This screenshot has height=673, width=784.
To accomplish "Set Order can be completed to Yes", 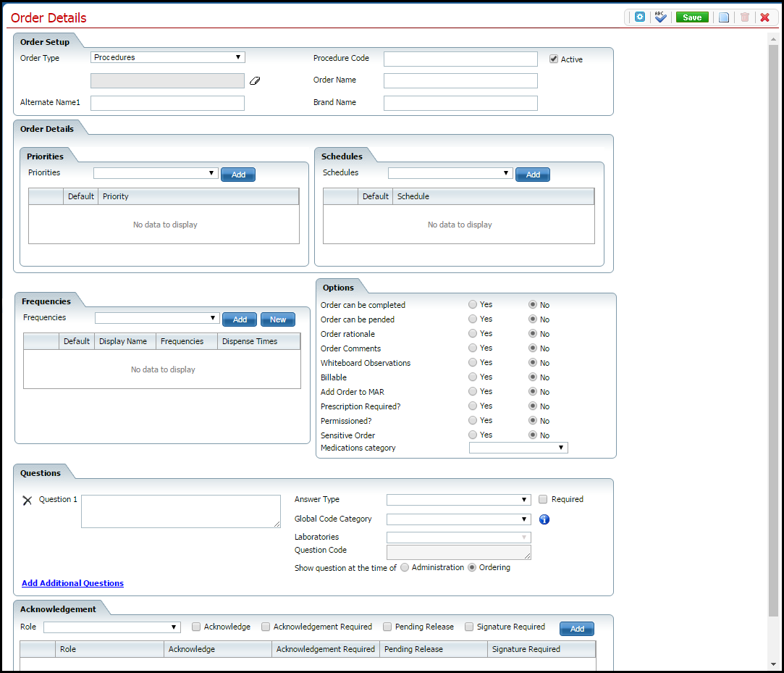I will (x=473, y=304).
